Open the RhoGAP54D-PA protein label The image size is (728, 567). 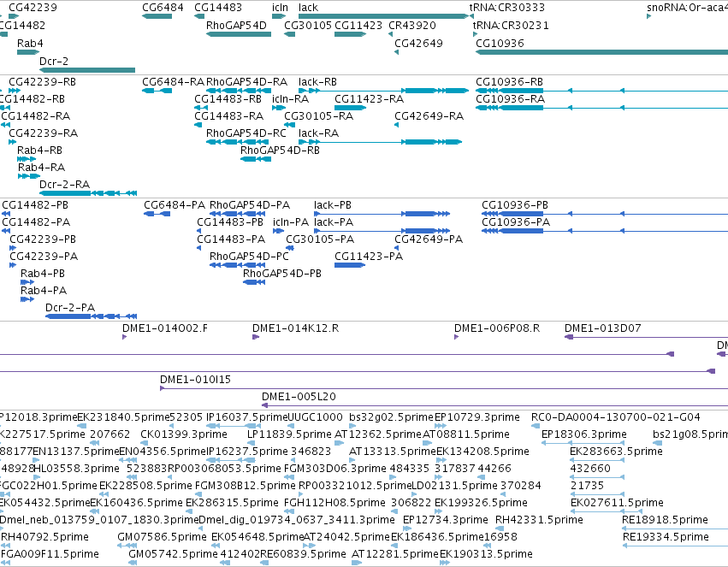click(x=250, y=205)
